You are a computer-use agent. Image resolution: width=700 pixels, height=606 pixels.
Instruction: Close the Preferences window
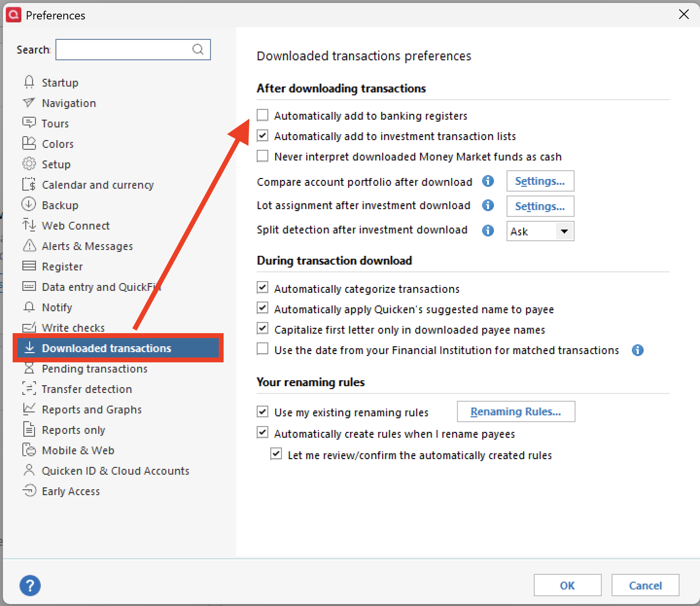coord(683,15)
